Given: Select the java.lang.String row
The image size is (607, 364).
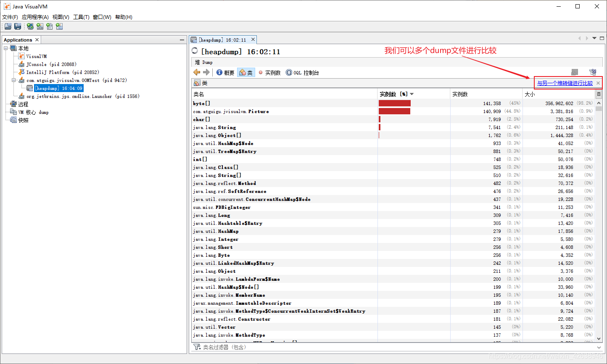Looking at the screenshot, I should (x=393, y=127).
